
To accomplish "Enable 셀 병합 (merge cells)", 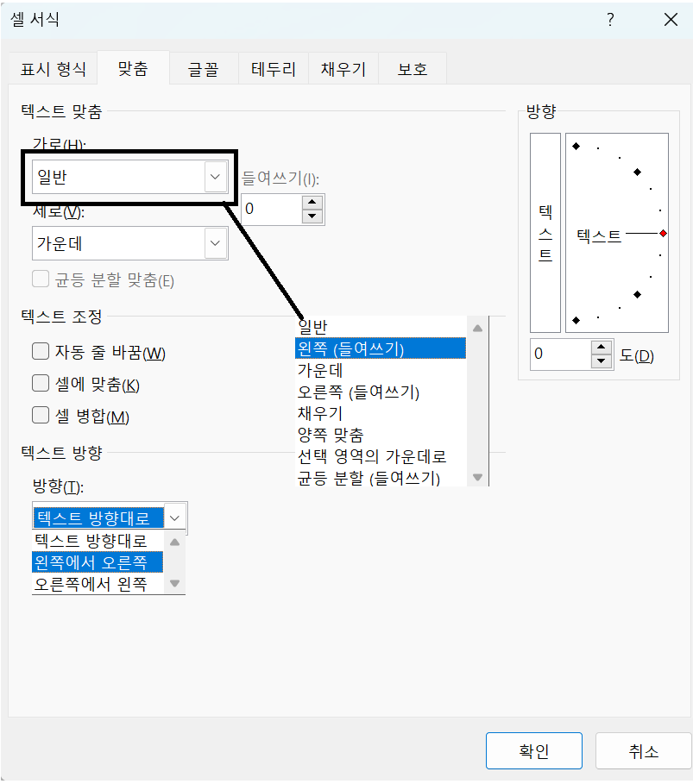I will tap(38, 414).
